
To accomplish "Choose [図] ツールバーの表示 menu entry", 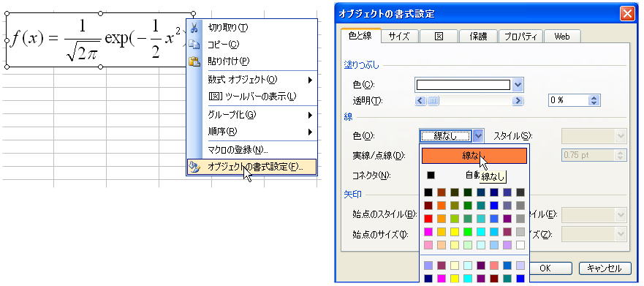I will click(x=251, y=97).
